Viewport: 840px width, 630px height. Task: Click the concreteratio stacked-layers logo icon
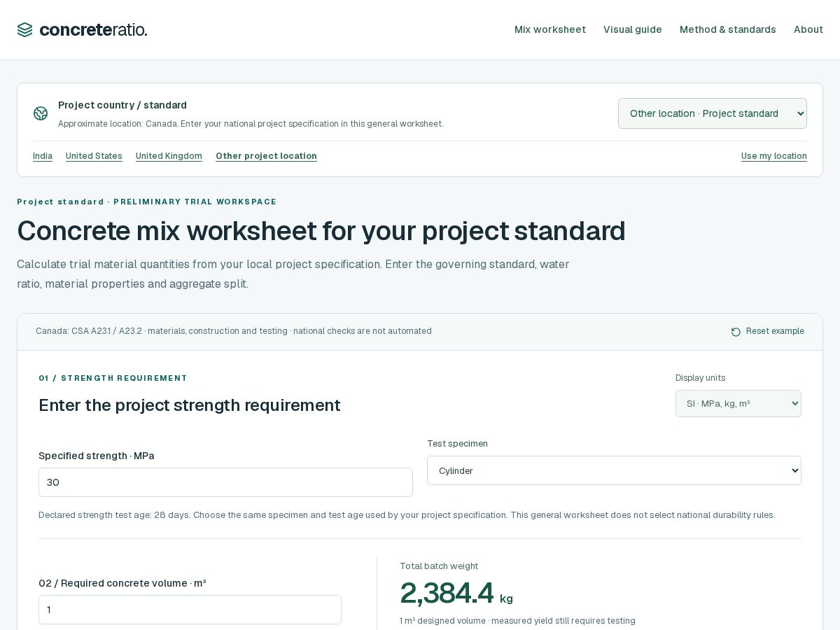pos(25,29)
